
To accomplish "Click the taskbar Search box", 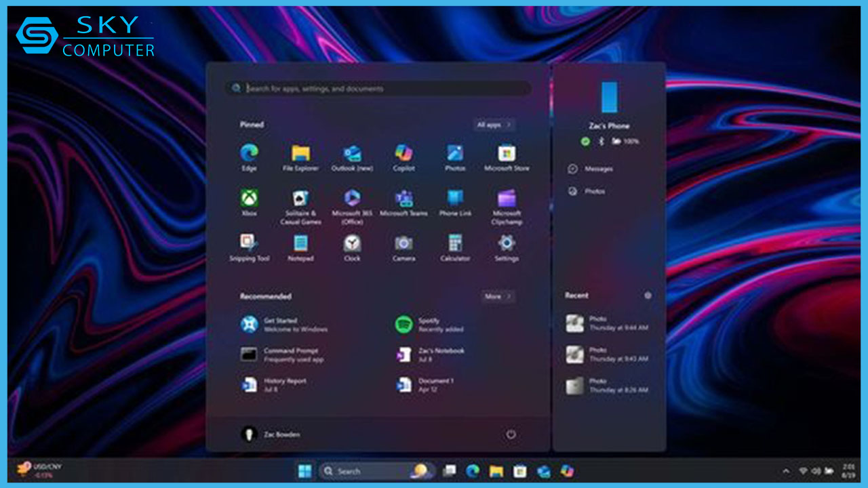I will click(375, 471).
